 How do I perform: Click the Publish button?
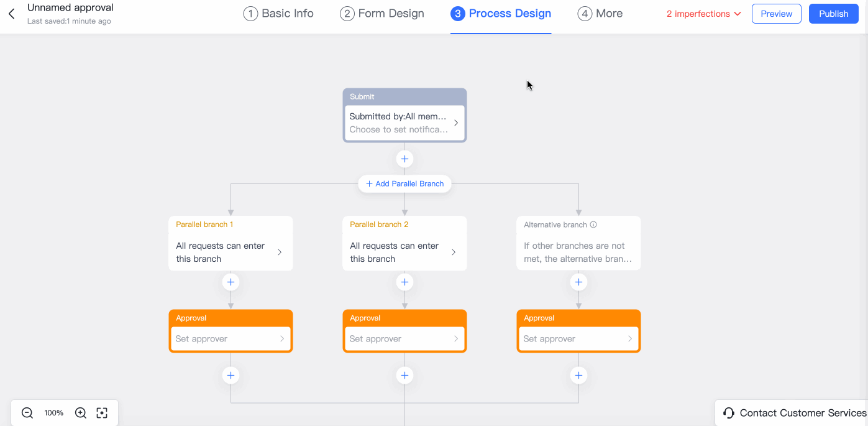click(833, 13)
